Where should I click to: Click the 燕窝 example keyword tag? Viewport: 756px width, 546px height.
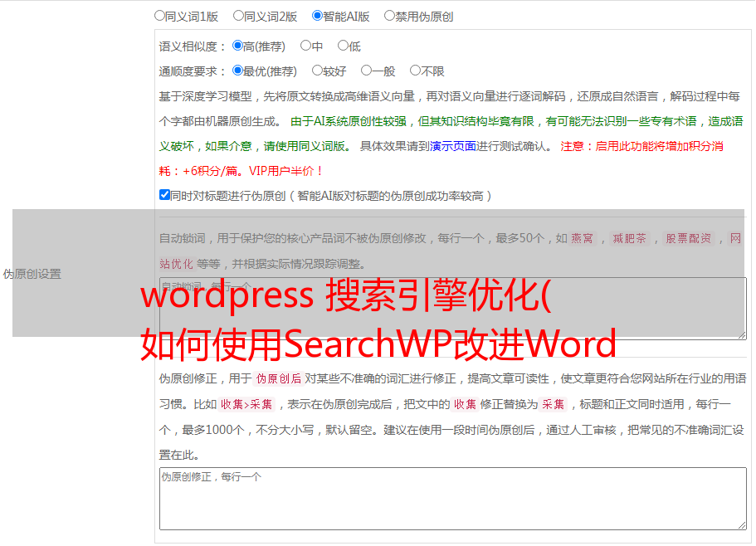[583, 238]
